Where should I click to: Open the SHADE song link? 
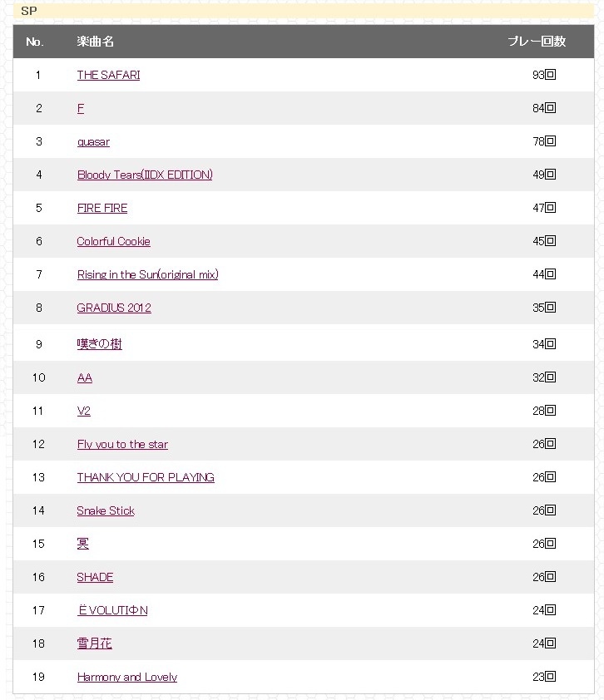95,578
